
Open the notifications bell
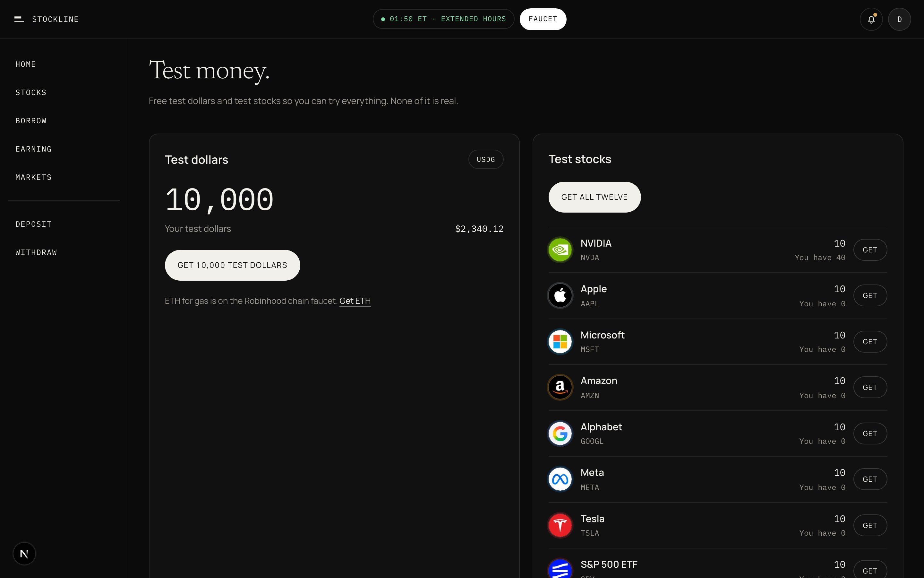[871, 19]
